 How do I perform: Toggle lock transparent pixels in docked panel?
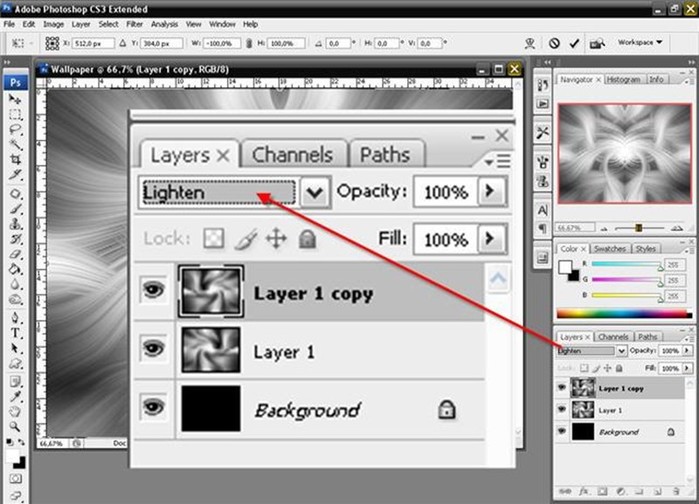coord(584,368)
